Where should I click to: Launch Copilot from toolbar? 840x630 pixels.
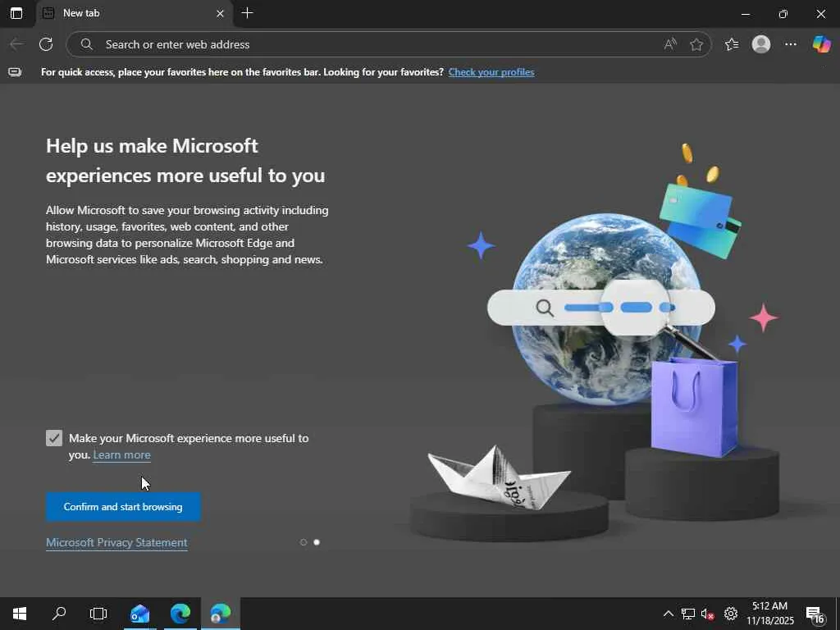(821, 44)
